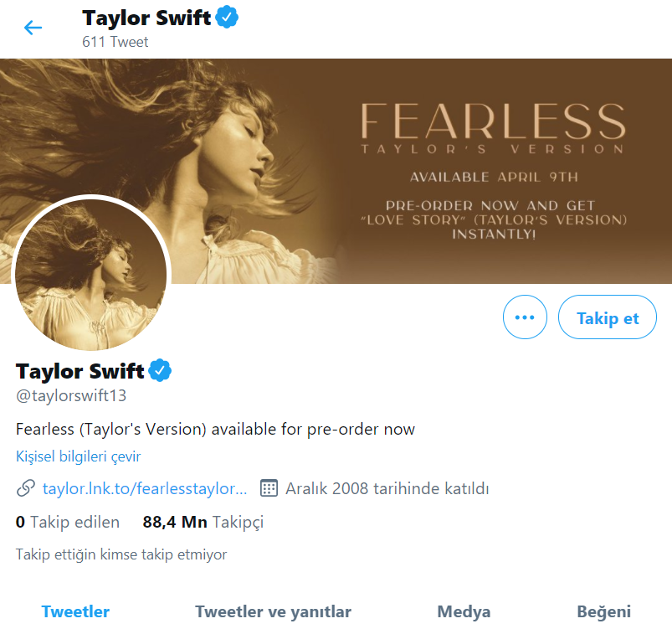Switch to the Tweetler tab
672x634 pixels.
coord(75,611)
